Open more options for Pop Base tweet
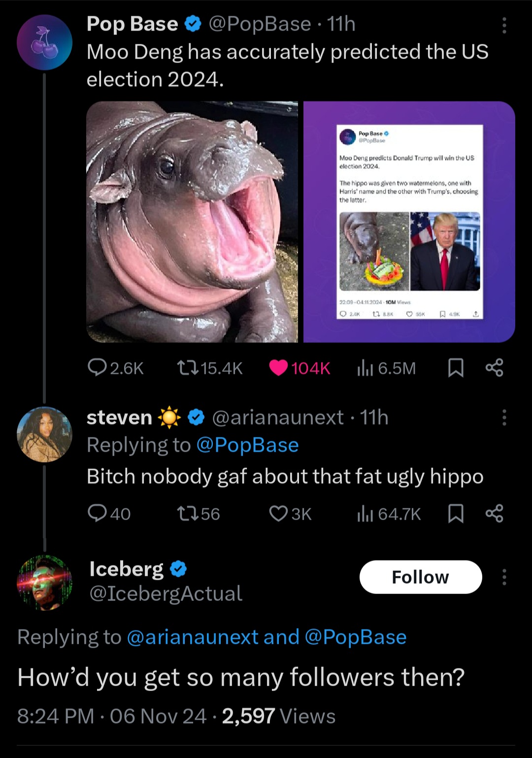Screen dimensions: 532x758 [504, 25]
